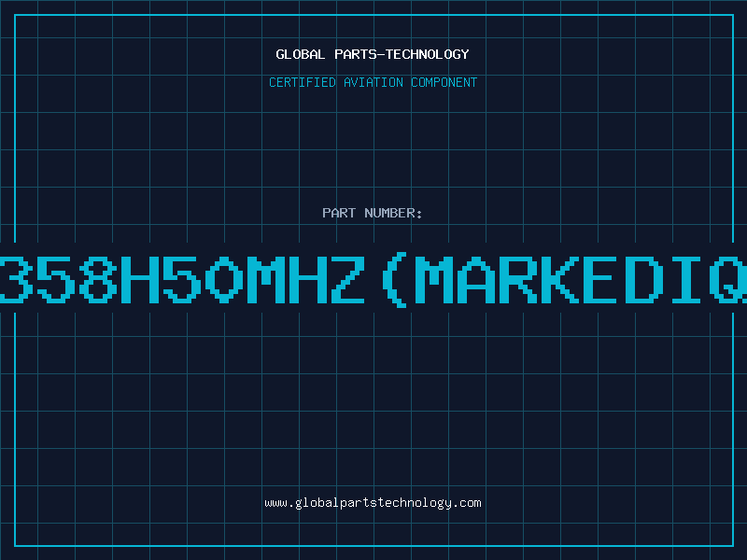Click the part number text 358H50MHZ

(182, 279)
